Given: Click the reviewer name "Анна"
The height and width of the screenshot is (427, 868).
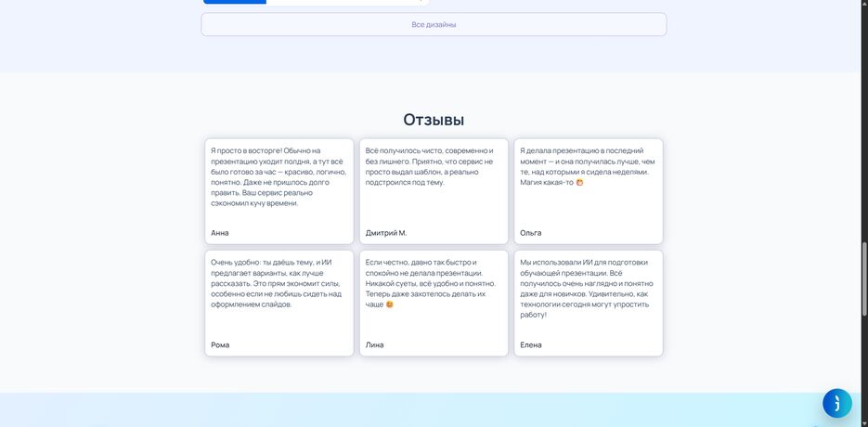Looking at the screenshot, I should pos(220,233).
